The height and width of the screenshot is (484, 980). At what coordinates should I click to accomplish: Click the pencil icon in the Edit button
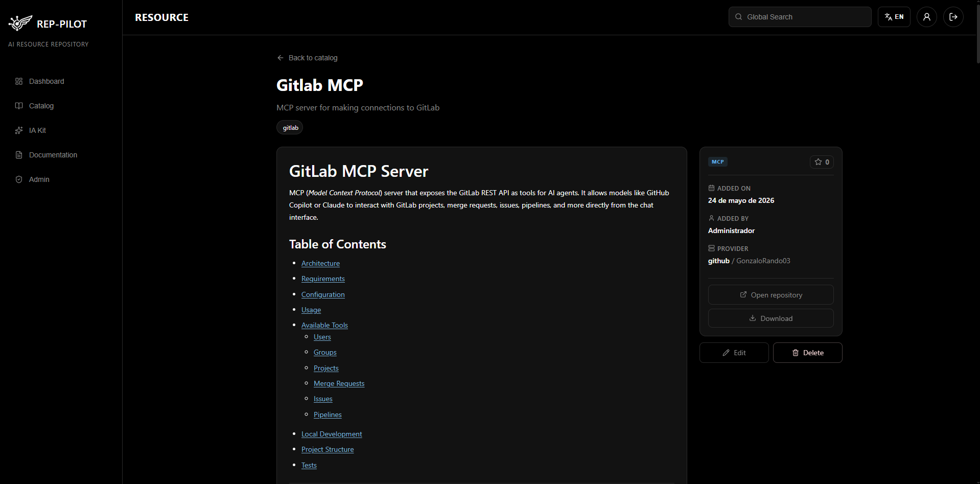point(726,353)
